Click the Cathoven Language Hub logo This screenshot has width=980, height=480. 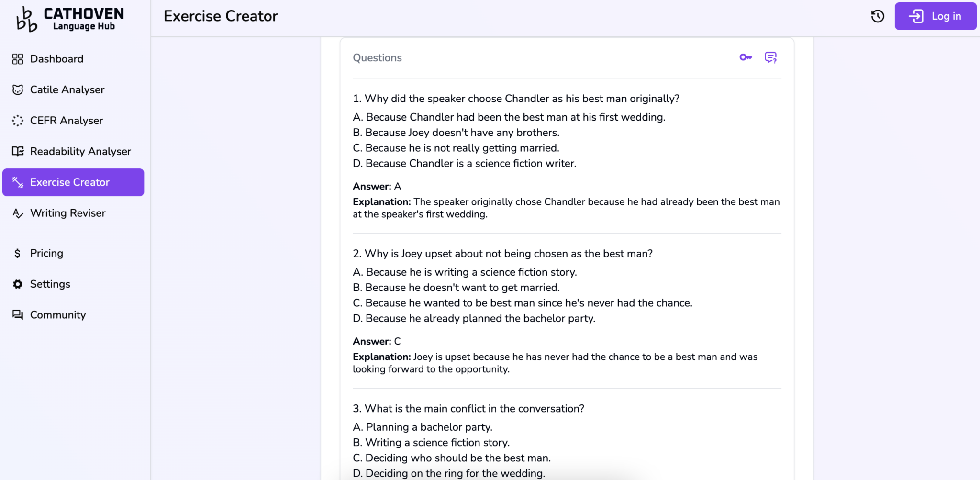click(x=68, y=19)
